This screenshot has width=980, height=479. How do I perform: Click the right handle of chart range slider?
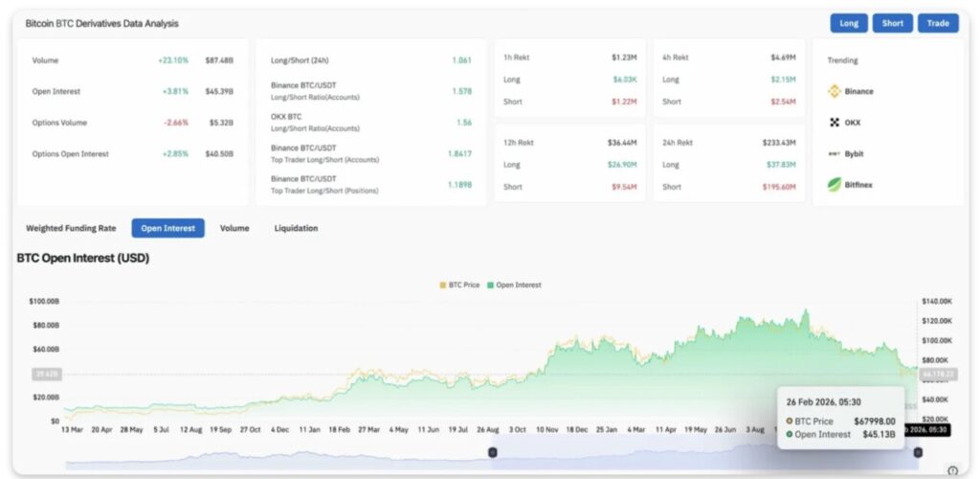918,452
